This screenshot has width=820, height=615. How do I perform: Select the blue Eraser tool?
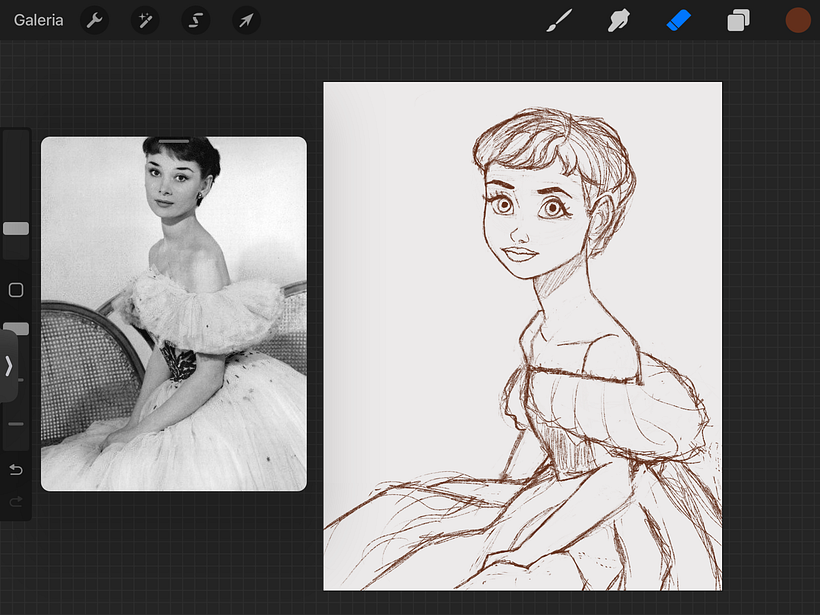pos(679,20)
